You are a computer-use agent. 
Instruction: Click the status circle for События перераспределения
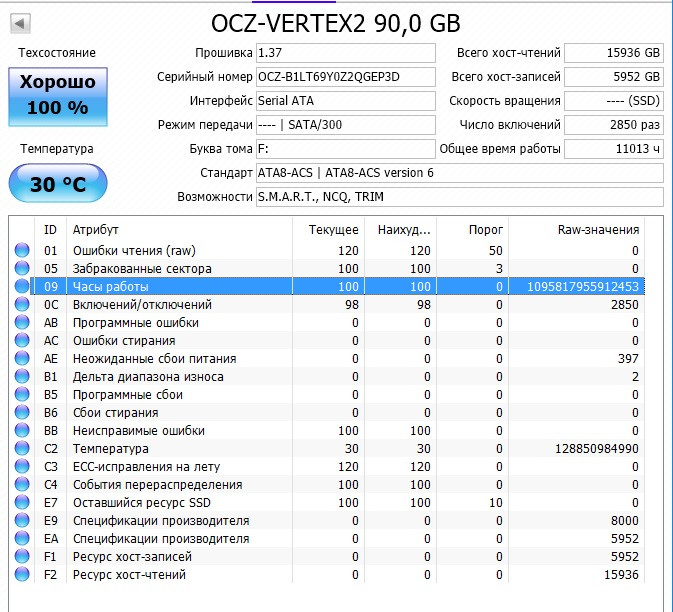point(22,485)
